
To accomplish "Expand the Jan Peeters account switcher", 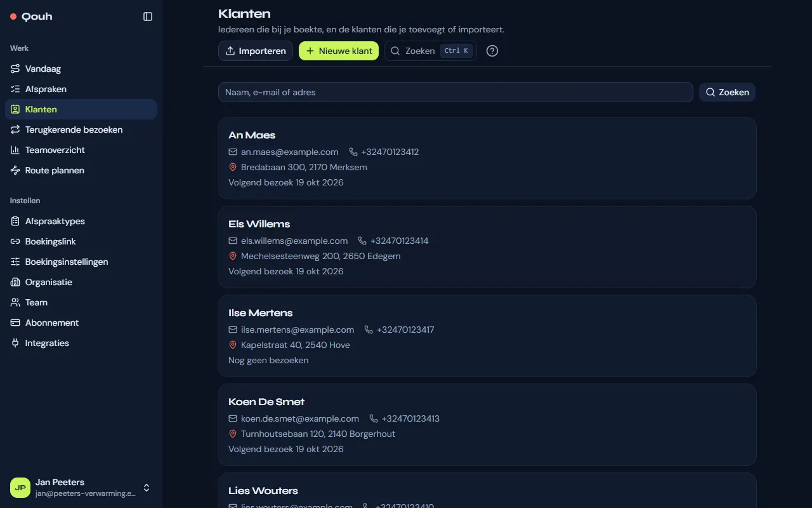I will pos(147,488).
